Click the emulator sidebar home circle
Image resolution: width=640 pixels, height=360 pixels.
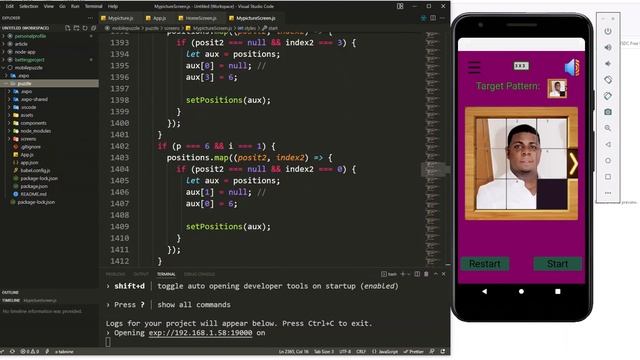[608, 160]
